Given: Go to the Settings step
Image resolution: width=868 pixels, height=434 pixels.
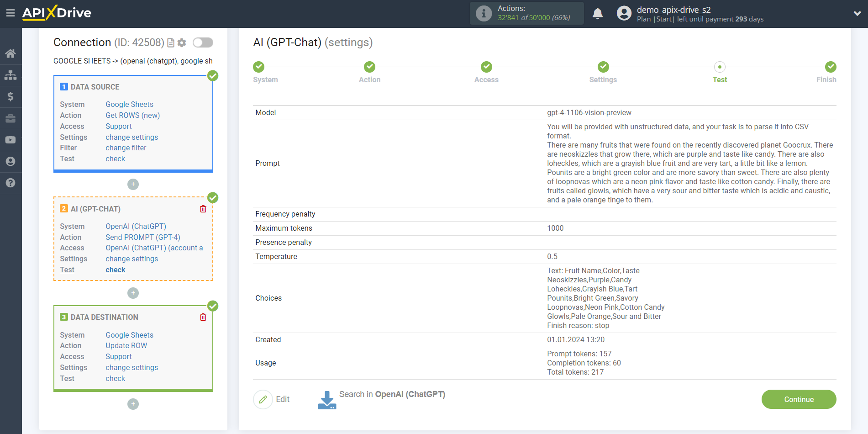Looking at the screenshot, I should [x=604, y=67].
